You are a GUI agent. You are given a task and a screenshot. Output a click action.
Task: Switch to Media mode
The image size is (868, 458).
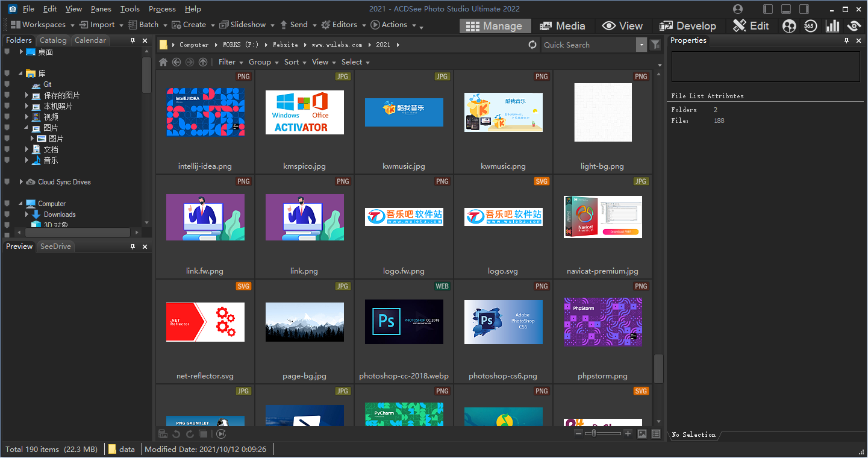click(x=563, y=26)
